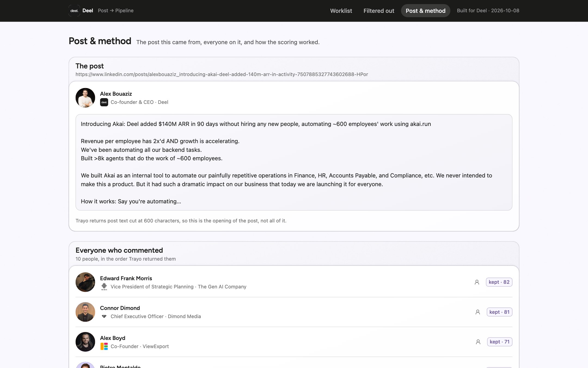
Task: Click Alex Bouaziz's profile photo
Action: pyautogui.click(x=85, y=98)
